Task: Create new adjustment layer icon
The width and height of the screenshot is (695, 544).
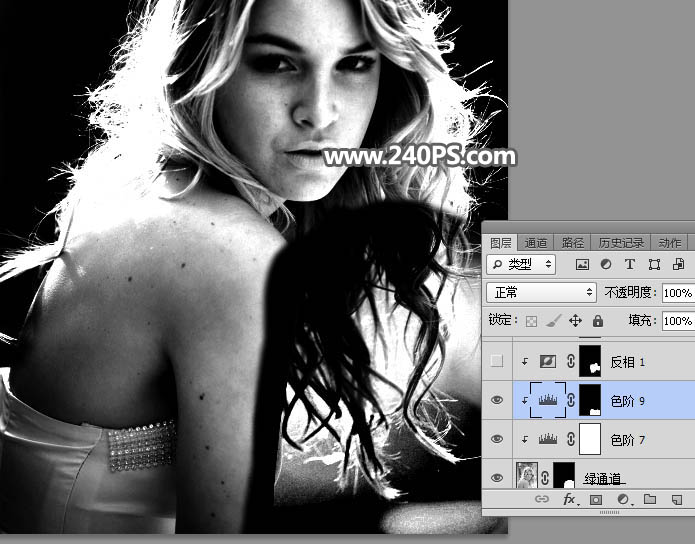Action: click(622, 498)
